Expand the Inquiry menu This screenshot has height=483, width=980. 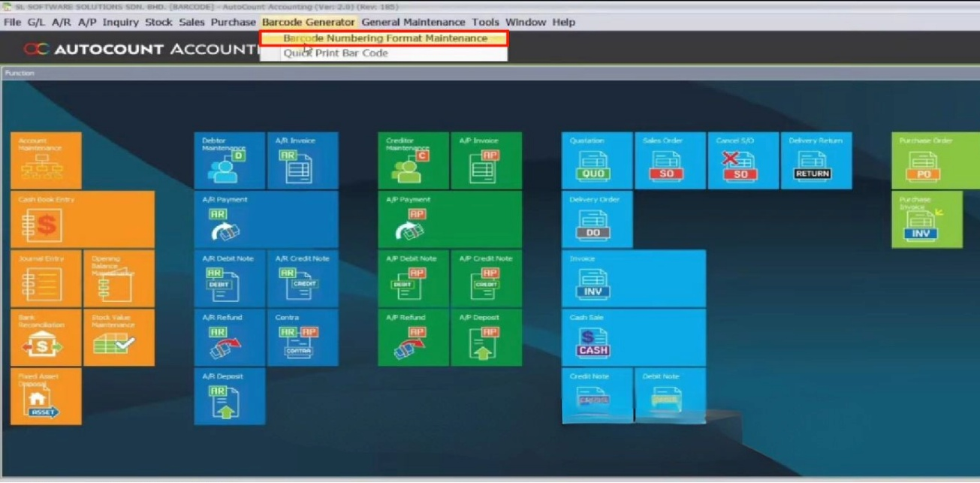tap(120, 23)
